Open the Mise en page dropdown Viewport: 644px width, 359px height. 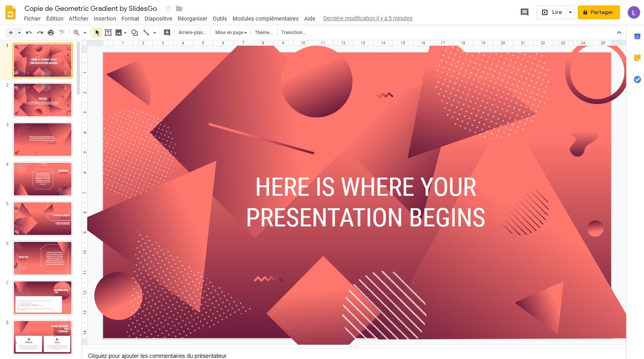[230, 33]
